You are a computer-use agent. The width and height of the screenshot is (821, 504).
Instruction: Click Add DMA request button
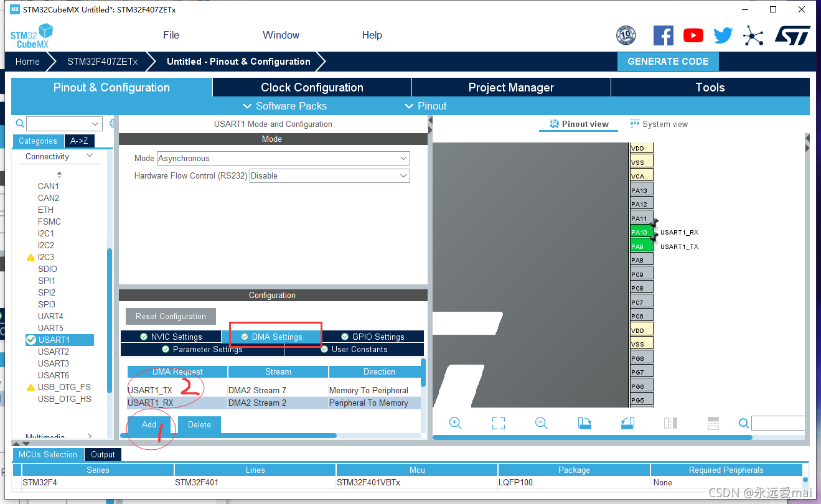149,424
